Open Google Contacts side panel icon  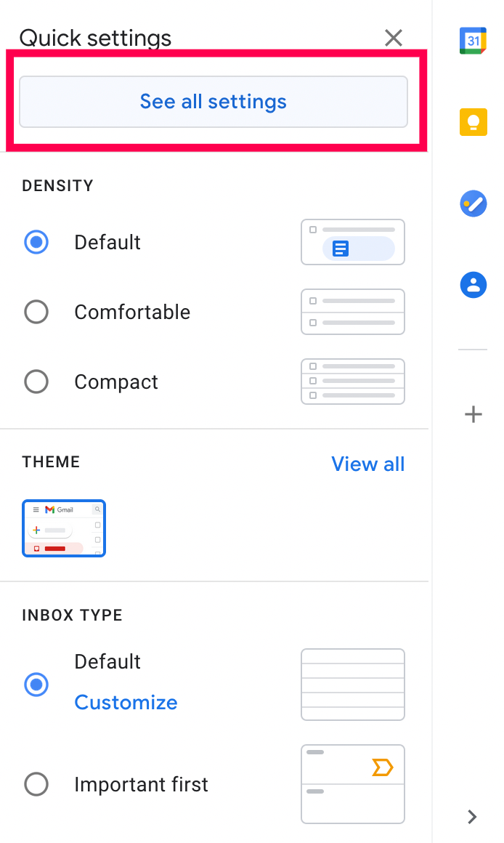pos(473,284)
